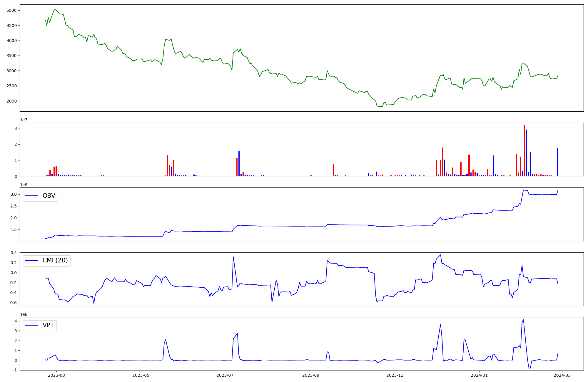The height and width of the screenshot is (382, 588).
Task: Select the 2023-11 x-axis tick label
Action: point(395,375)
